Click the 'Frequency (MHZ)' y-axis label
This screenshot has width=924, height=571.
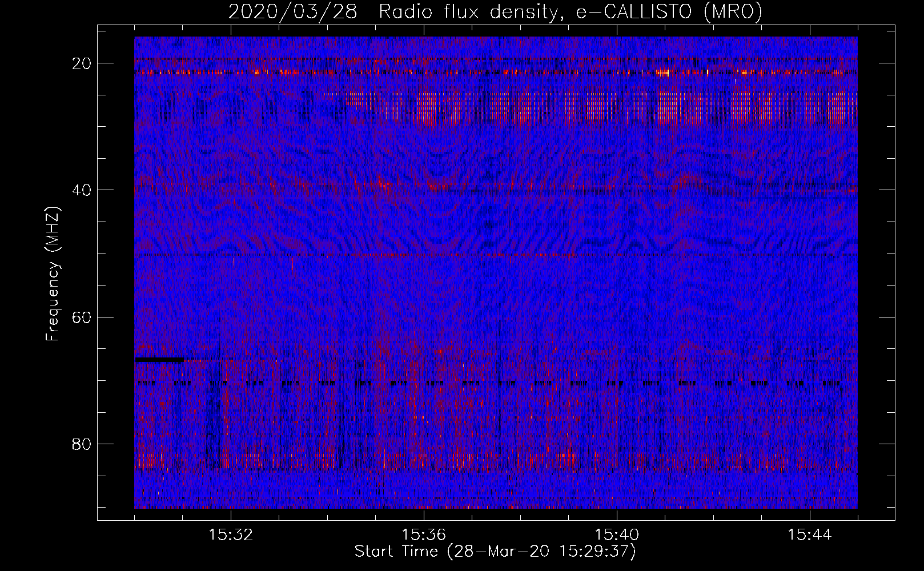(53, 274)
